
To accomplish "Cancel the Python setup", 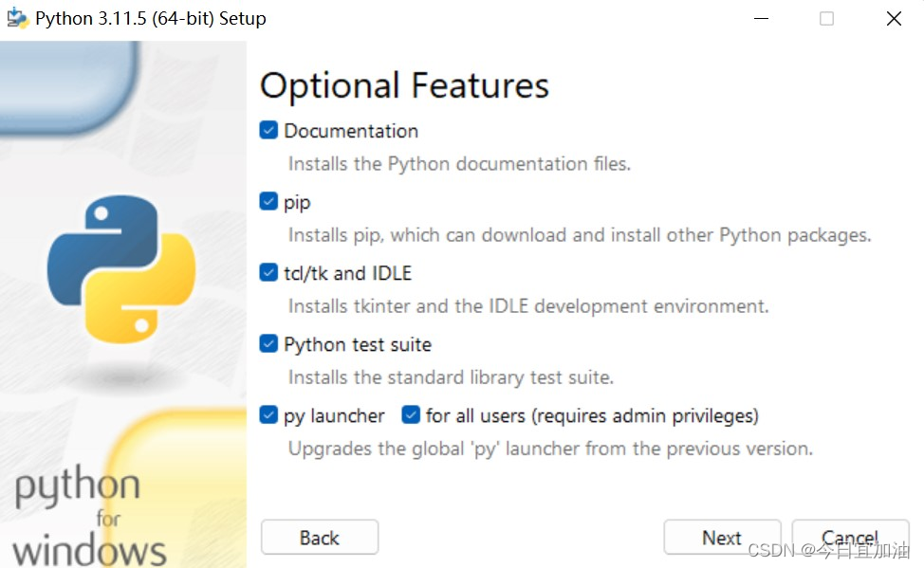I will [850, 537].
